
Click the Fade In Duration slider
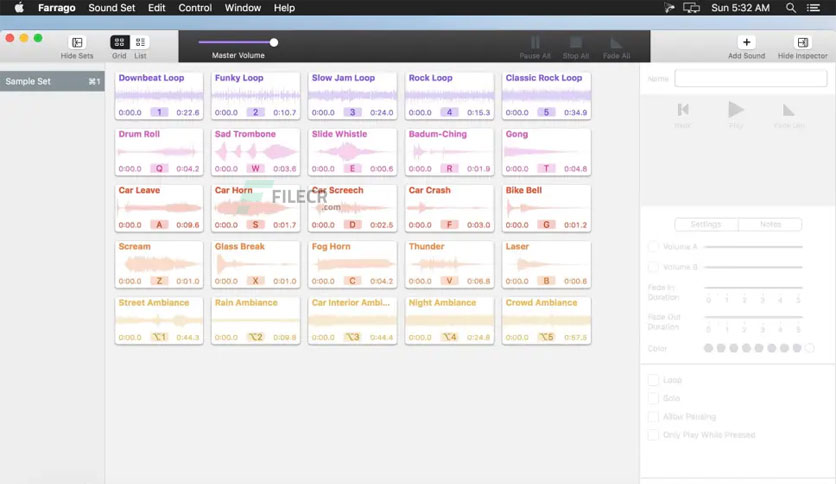point(753,287)
